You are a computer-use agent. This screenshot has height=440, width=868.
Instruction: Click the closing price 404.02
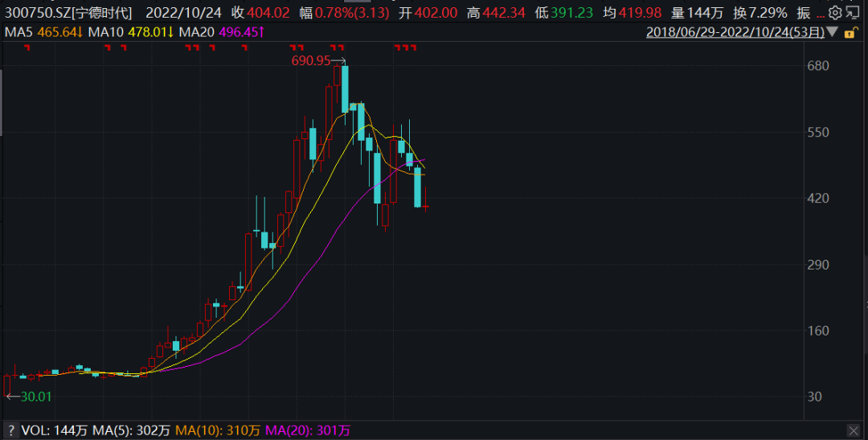tap(268, 14)
